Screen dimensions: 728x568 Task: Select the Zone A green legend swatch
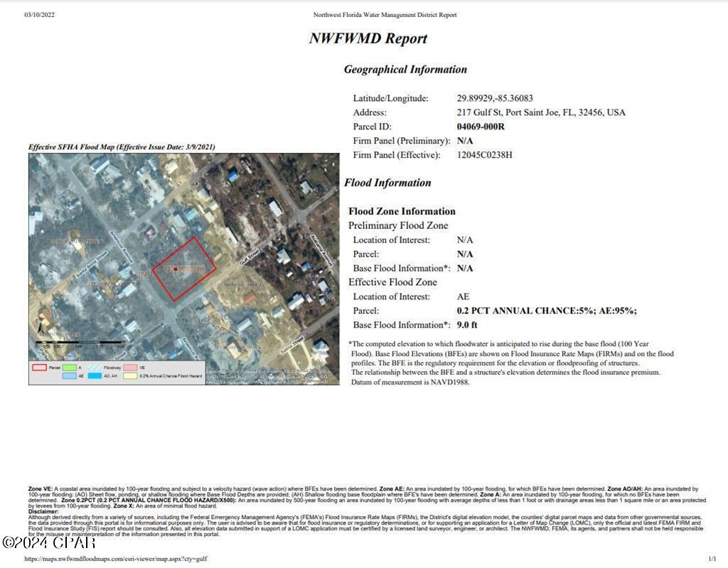coord(69,367)
